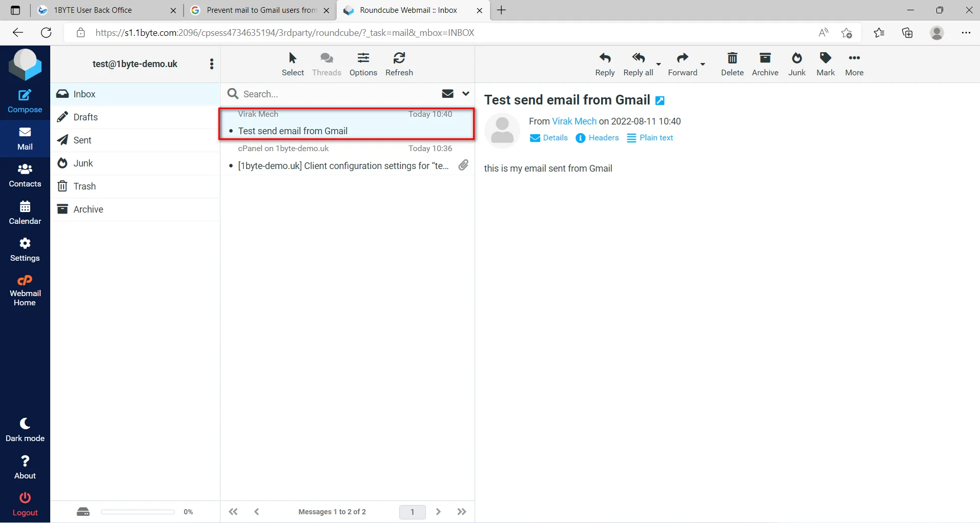Image resolution: width=980 pixels, height=523 pixels.
Task: Click the search magnifier icon
Action: click(x=233, y=94)
